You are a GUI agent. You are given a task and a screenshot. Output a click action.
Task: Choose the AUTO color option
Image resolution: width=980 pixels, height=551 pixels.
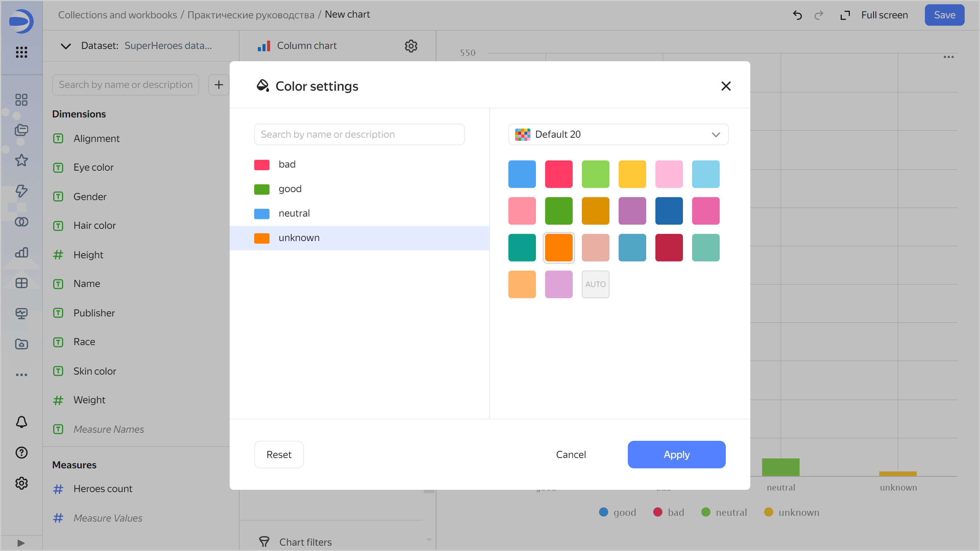(x=595, y=284)
